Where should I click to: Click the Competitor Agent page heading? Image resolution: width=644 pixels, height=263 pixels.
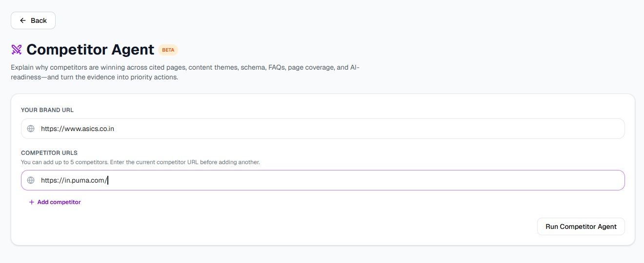tap(90, 50)
